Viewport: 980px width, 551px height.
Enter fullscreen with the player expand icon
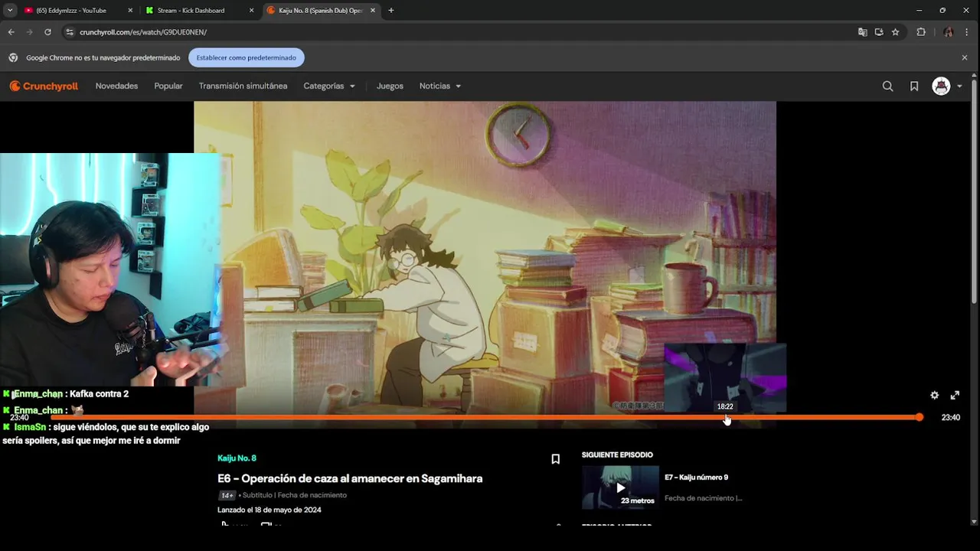coord(955,396)
